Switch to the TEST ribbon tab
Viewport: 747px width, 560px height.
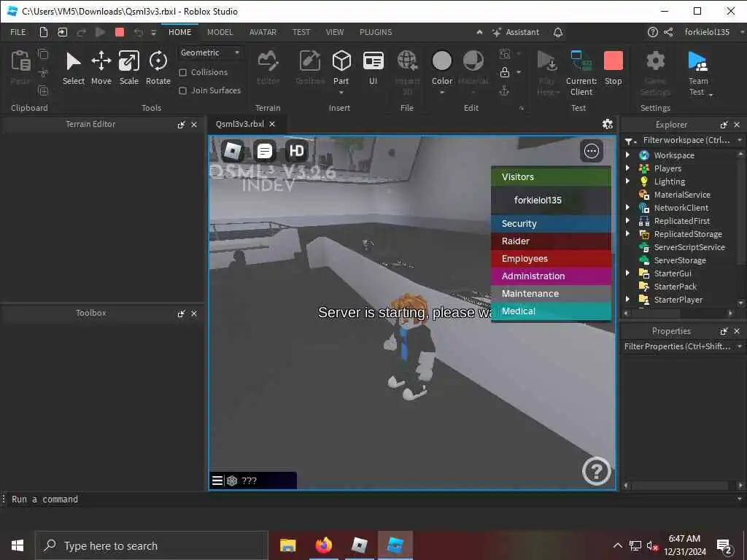[x=301, y=32]
